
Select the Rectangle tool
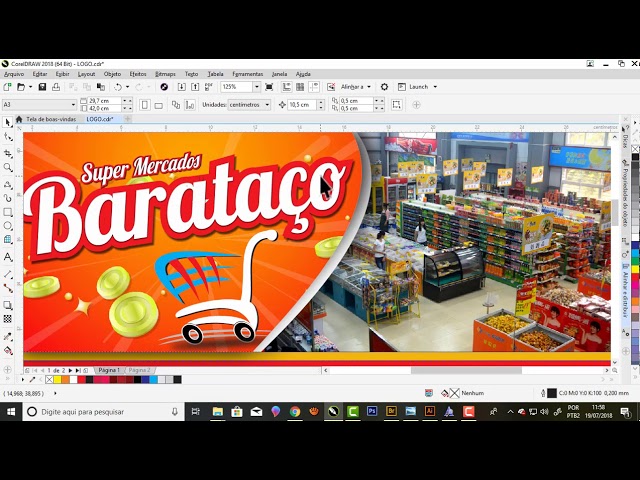[x=7, y=212]
